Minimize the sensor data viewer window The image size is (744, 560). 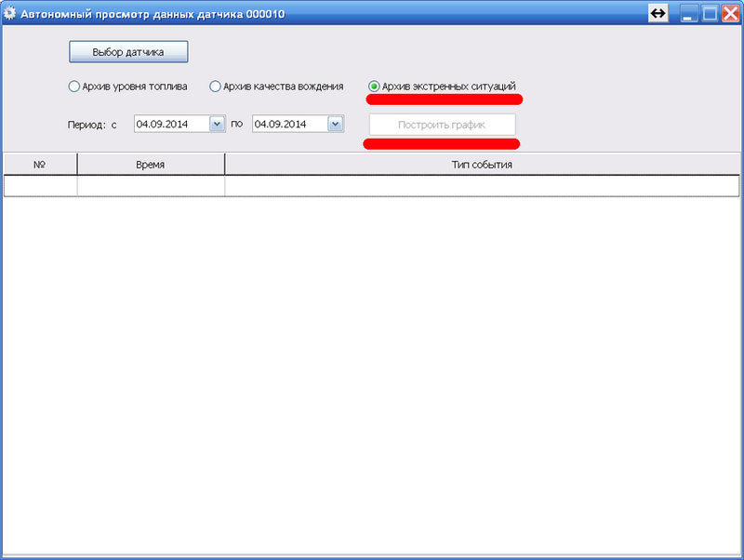688,13
